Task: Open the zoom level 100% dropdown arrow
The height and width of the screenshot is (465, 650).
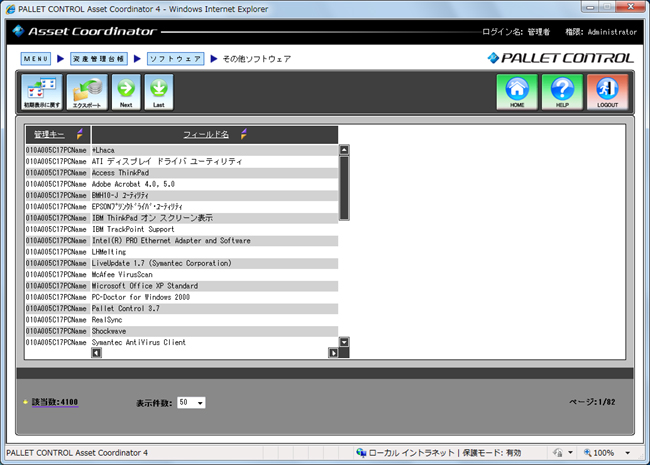Action: coord(628,453)
